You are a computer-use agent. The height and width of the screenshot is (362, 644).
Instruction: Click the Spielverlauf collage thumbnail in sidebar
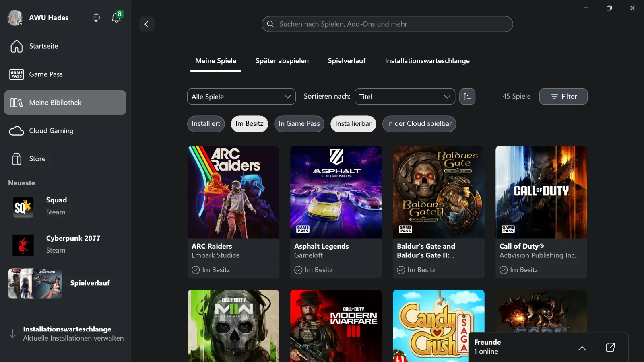point(35,284)
